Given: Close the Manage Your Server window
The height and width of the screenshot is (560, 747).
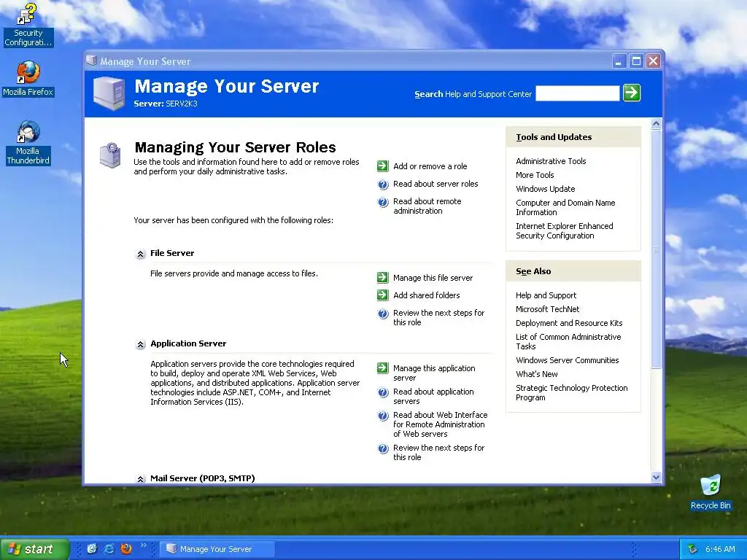Looking at the screenshot, I should tap(653, 61).
